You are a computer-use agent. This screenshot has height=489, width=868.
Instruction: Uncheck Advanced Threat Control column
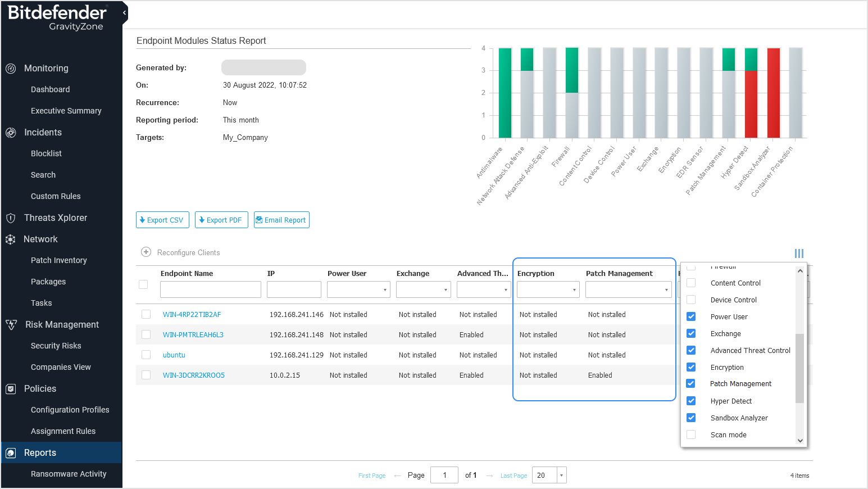691,350
